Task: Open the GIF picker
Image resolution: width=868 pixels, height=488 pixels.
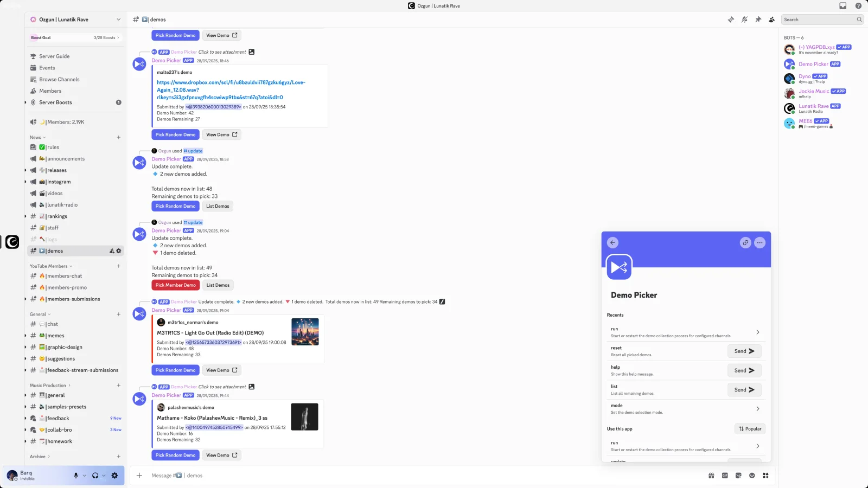Action: (725, 475)
